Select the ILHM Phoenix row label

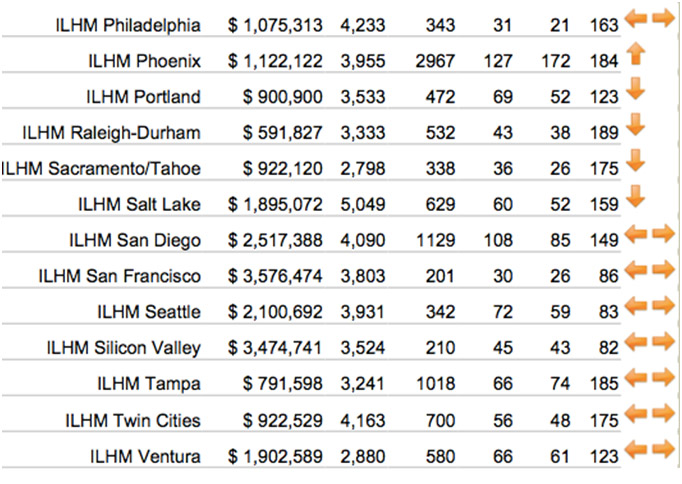click(x=144, y=61)
